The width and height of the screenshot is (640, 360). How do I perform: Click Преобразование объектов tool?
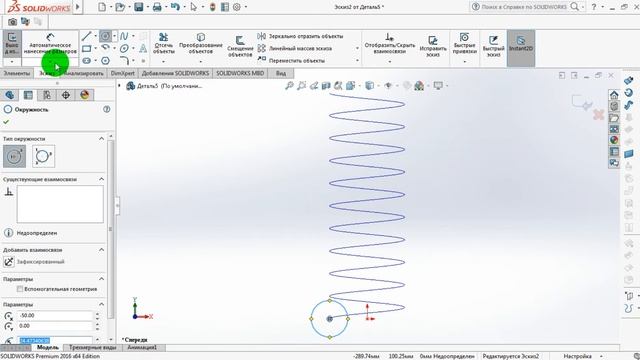click(200, 44)
